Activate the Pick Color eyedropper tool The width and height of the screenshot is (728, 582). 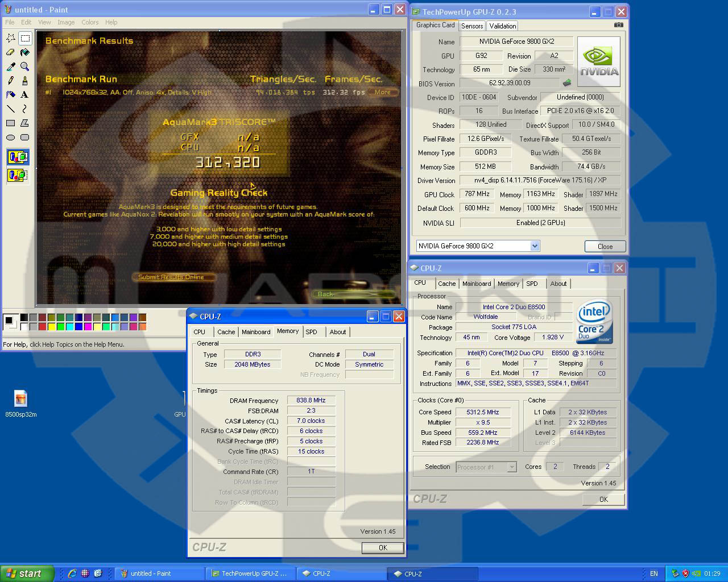pyautogui.click(x=11, y=66)
